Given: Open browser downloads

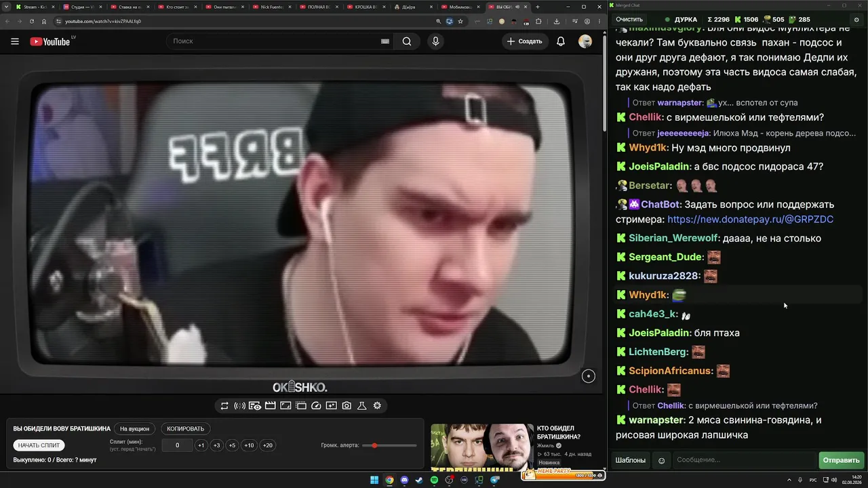Looking at the screenshot, I should [x=557, y=21].
